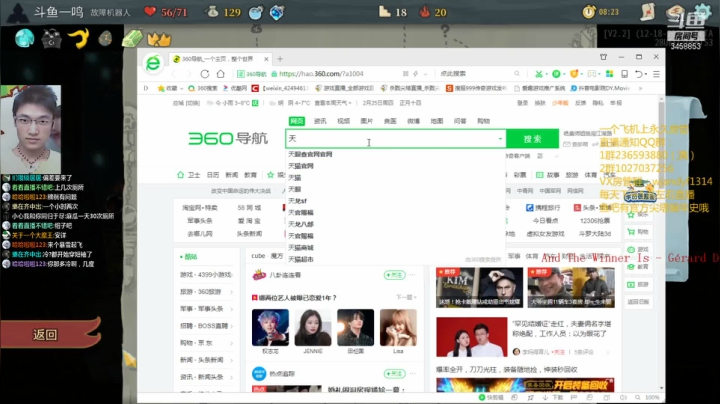Select the 网页 search tab
This screenshot has height=404, width=720.
(x=297, y=121)
